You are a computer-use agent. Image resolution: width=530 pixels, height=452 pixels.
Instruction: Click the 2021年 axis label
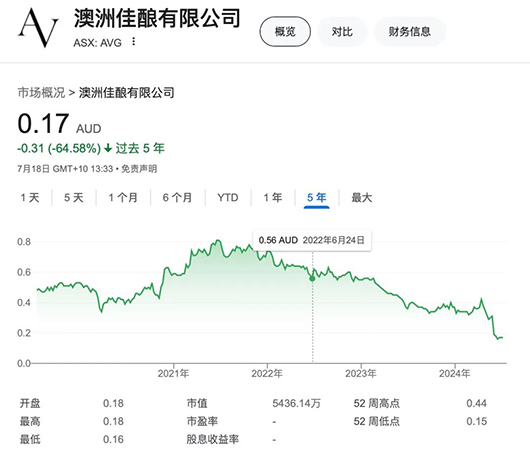[173, 373]
